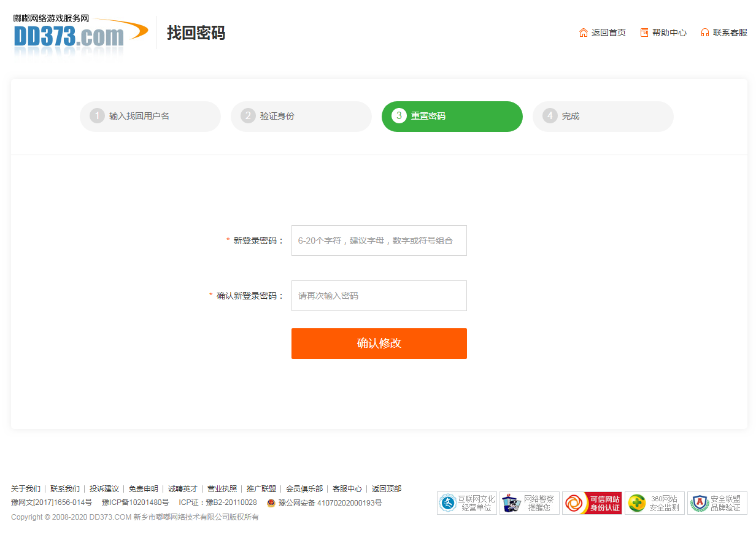This screenshot has height=535, width=756.
Task: Click the headset icon beside 联系客服
Action: pos(705,33)
